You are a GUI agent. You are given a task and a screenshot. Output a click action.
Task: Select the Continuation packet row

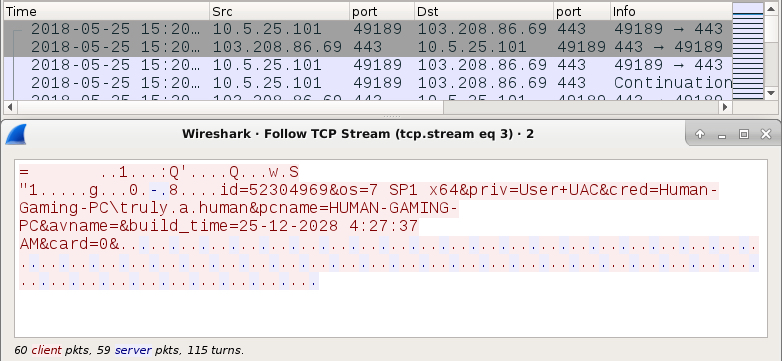click(368, 82)
